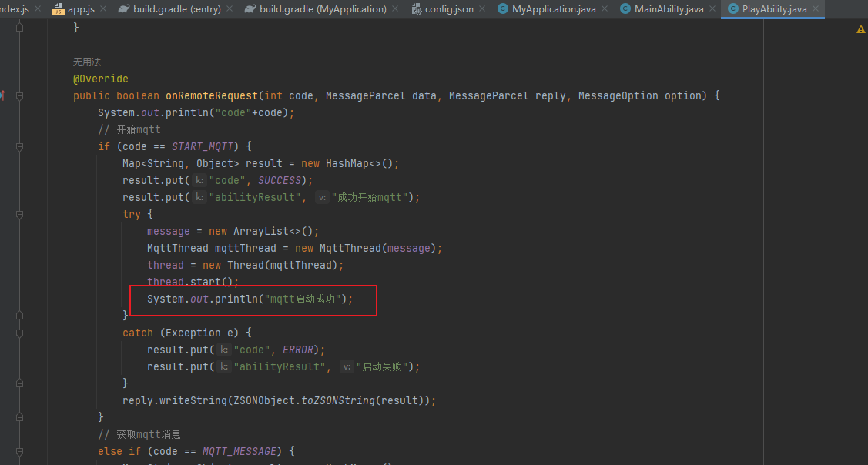Viewport: 868px width, 465px height.
Task: Click the SUCCESS constant
Action: 280,180
